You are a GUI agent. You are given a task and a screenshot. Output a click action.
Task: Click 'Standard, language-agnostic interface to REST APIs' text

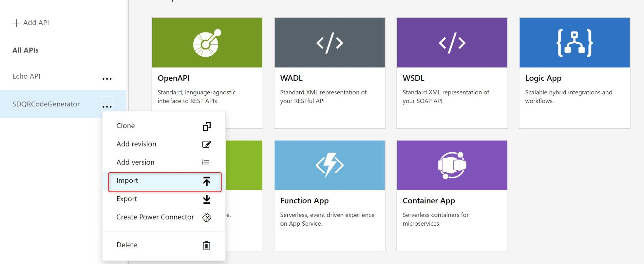click(x=197, y=97)
